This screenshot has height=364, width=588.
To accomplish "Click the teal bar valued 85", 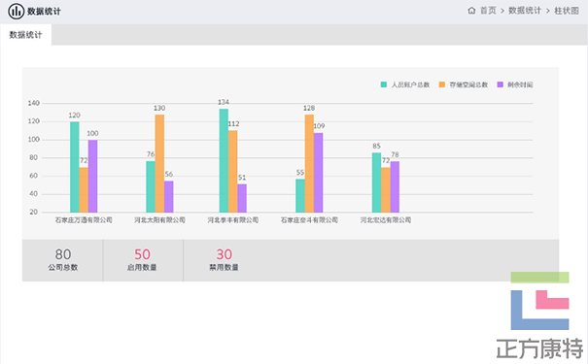I will pos(376,182).
